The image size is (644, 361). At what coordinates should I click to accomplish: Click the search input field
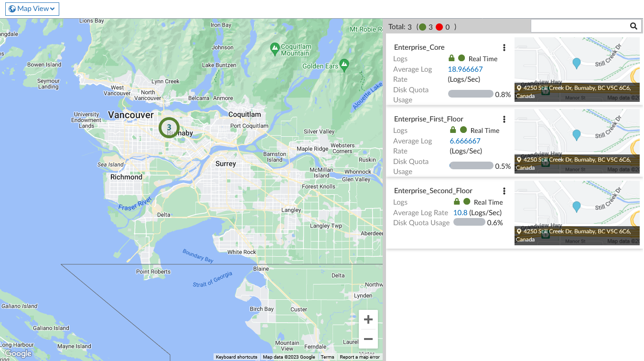(x=580, y=26)
